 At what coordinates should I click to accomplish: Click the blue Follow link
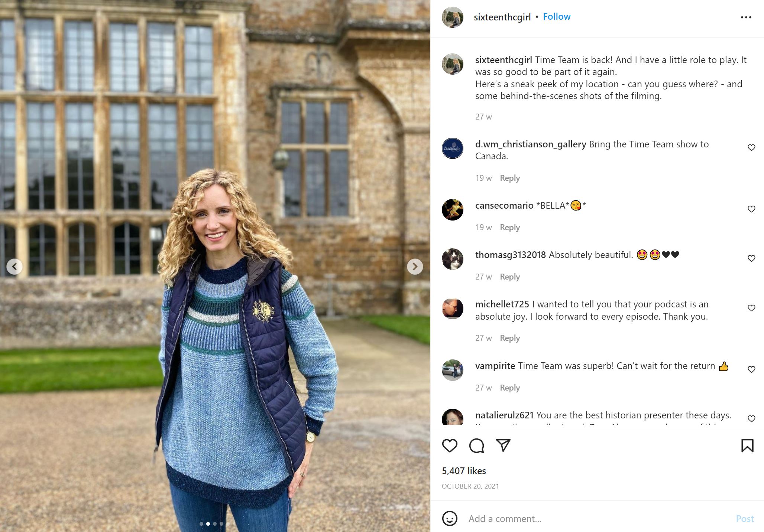[556, 16]
